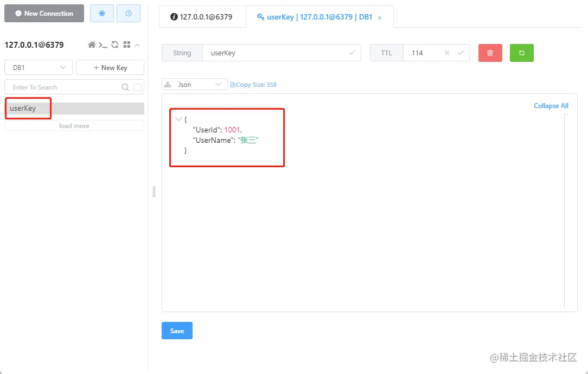
Task: Save the key value
Action: tap(177, 331)
